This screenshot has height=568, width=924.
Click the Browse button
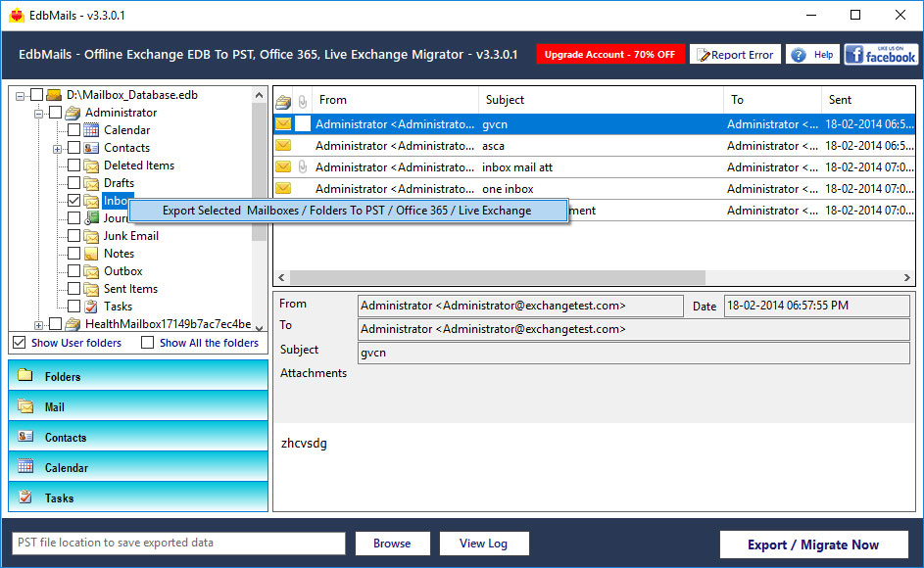[392, 543]
